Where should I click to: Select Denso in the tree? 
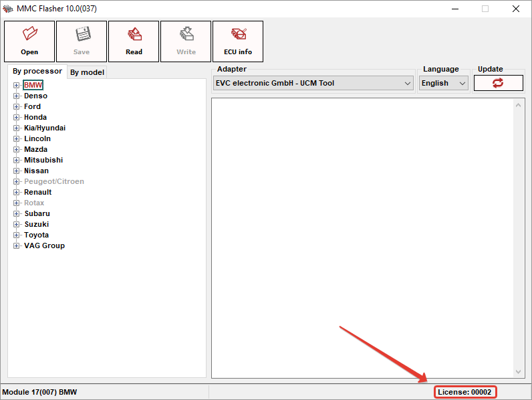[x=35, y=96]
